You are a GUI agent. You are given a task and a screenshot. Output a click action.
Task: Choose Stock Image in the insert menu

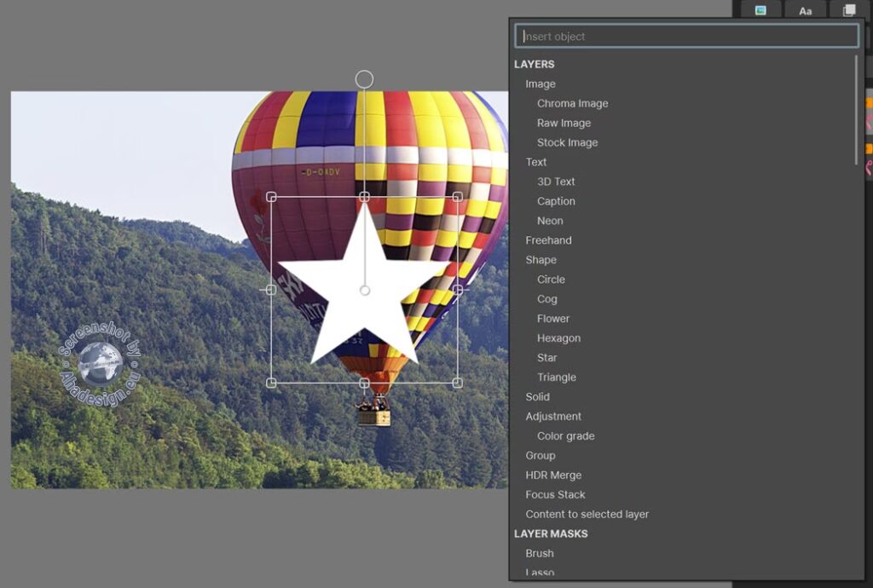[567, 142]
